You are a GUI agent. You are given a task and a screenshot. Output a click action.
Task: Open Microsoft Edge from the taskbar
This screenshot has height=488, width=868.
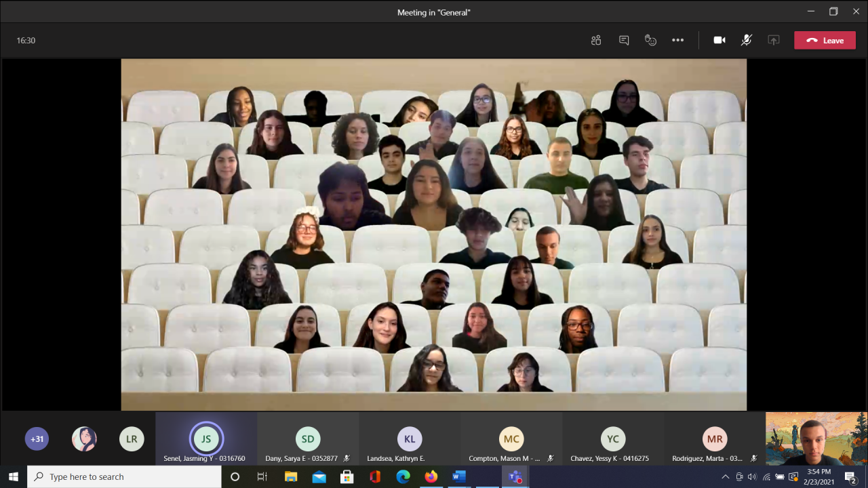[x=403, y=476]
